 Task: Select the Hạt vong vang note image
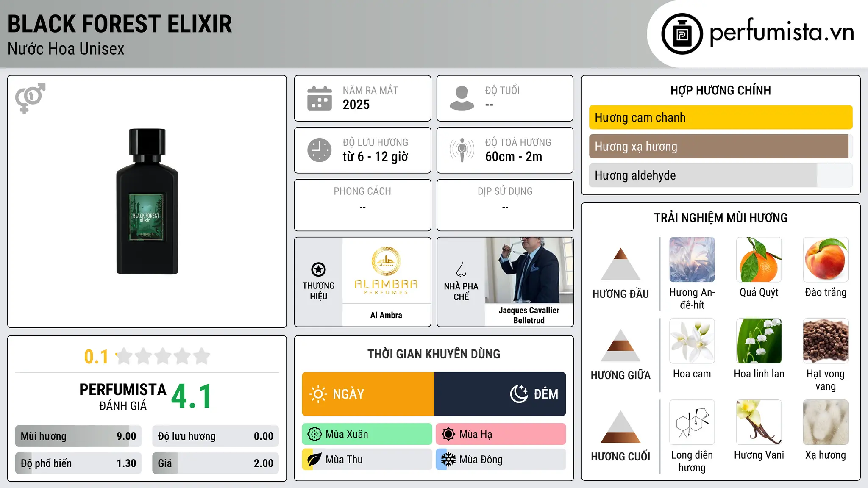pyautogui.click(x=826, y=341)
